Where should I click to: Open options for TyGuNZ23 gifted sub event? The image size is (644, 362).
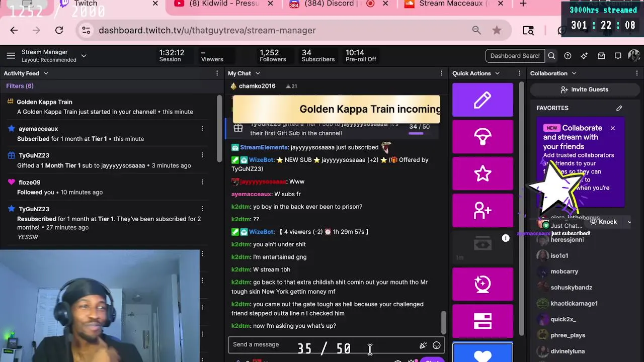[x=203, y=155]
